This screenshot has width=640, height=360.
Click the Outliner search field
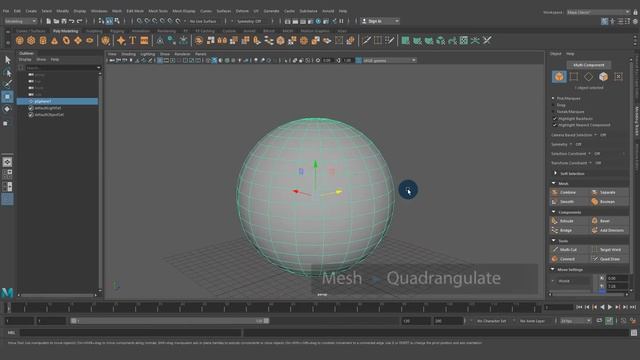pos(62,68)
